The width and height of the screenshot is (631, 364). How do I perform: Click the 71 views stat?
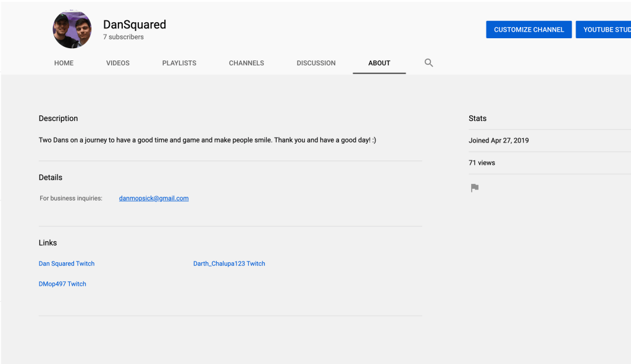(482, 163)
